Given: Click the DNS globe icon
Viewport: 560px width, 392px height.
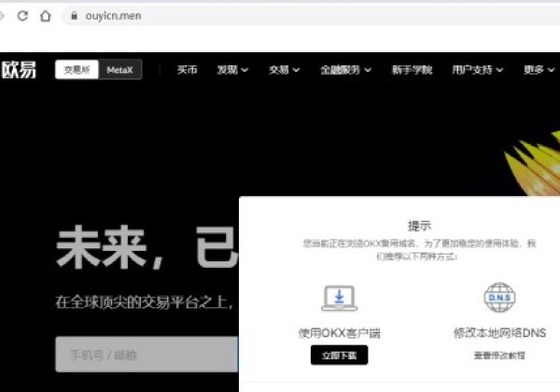Looking at the screenshot, I should (499, 297).
